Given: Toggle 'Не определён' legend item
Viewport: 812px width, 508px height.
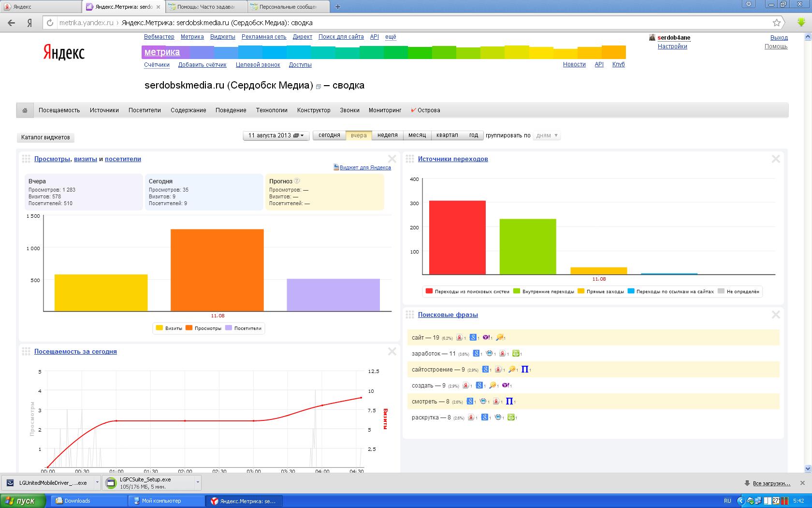Looking at the screenshot, I should click(x=739, y=291).
